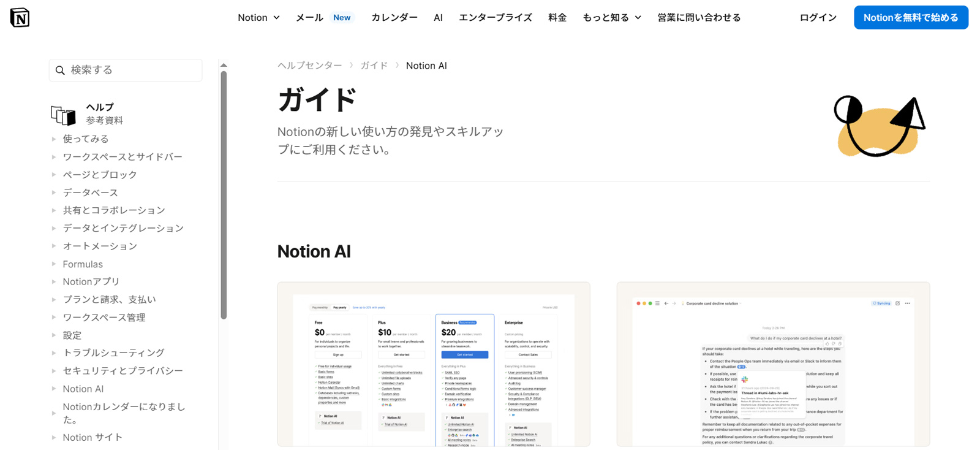This screenshot has height=450, width=980.
Task: Open the Notion dropdown in the top navigation
Action: 258,18
